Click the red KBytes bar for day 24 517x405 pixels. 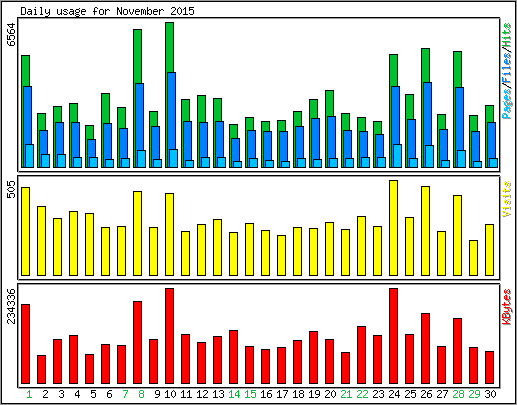point(393,336)
